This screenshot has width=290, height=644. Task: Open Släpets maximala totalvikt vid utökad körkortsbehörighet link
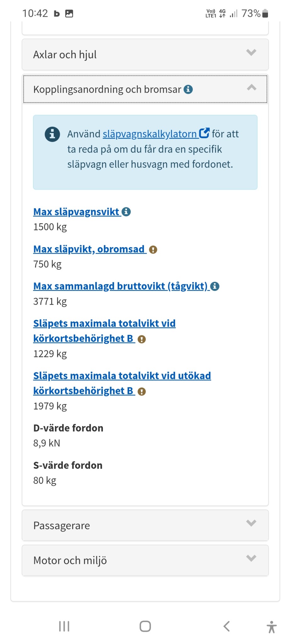(122, 376)
